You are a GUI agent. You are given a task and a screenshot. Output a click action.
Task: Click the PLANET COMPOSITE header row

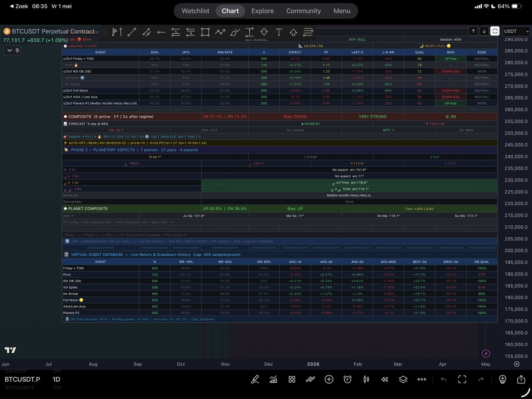pos(279,208)
